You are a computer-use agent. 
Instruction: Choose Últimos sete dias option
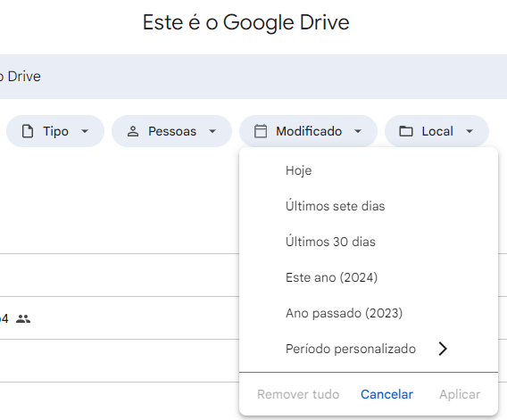(x=369, y=206)
